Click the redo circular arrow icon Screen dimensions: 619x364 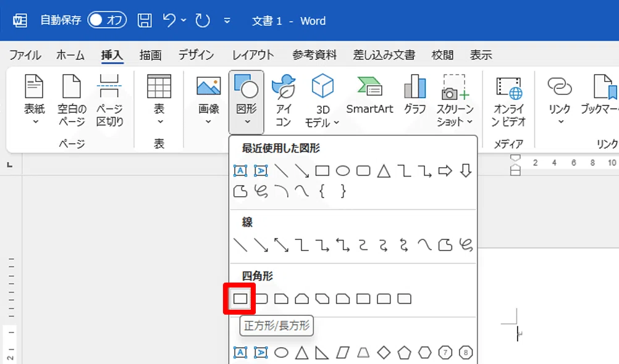click(x=203, y=20)
